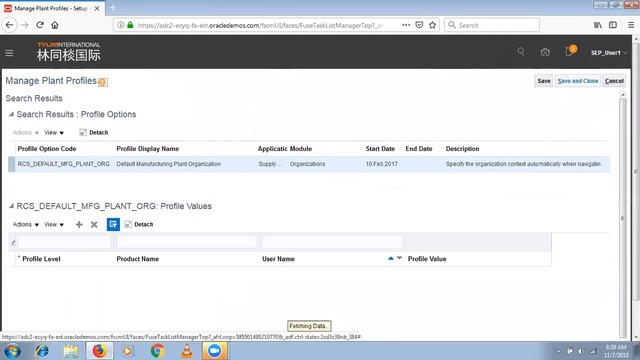Open Internet Explorer from the taskbar
Screen dimensions: 640x360
[42, 351]
